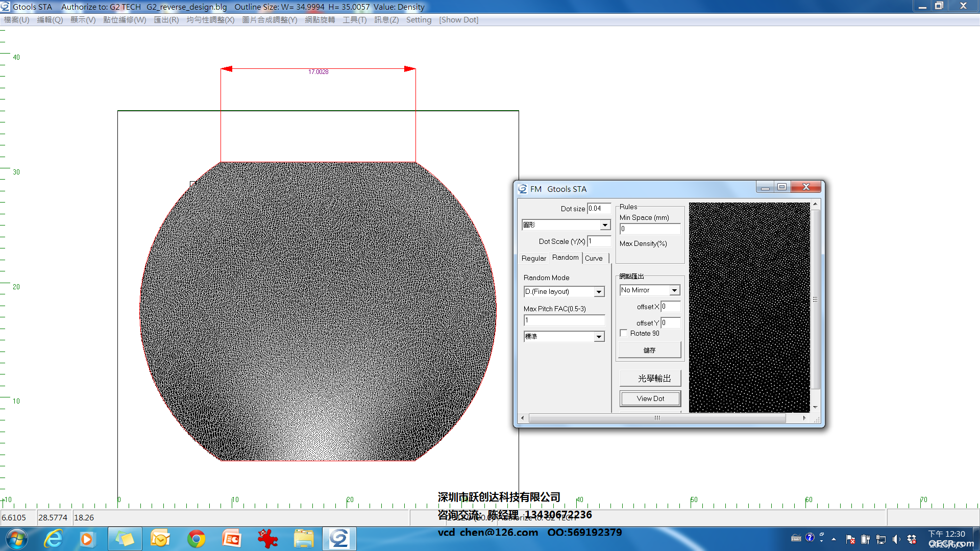Launch Windows Media Player from taskbar
Image resolution: width=980 pixels, height=551 pixels.
pos(87,539)
